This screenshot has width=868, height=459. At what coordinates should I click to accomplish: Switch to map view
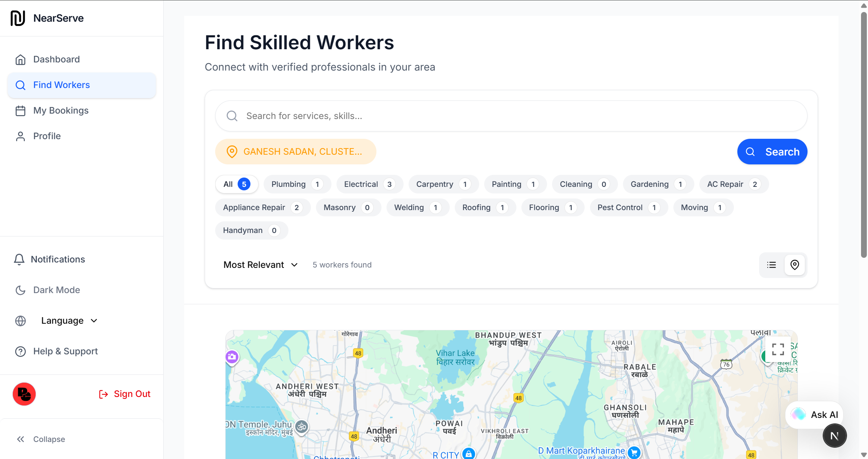tap(795, 265)
